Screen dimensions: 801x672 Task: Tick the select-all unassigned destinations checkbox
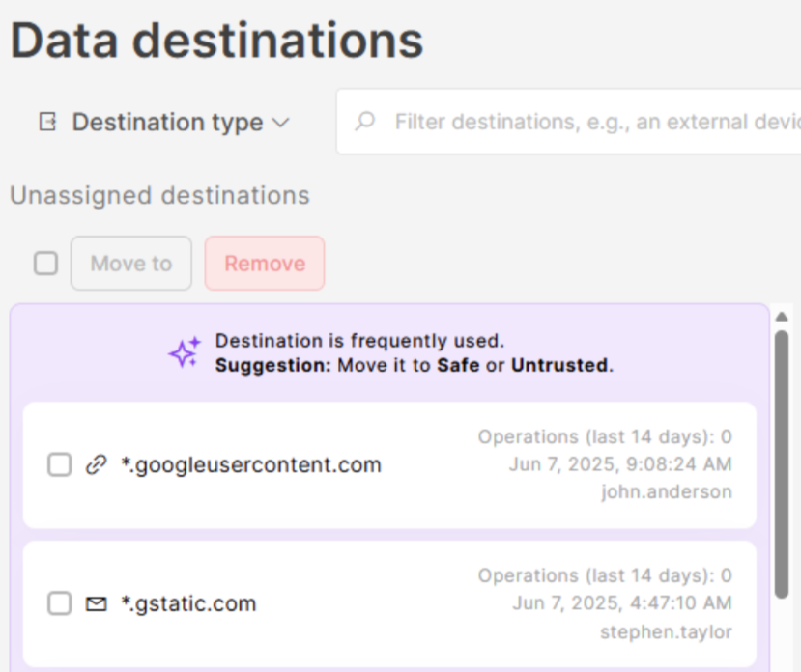click(45, 264)
